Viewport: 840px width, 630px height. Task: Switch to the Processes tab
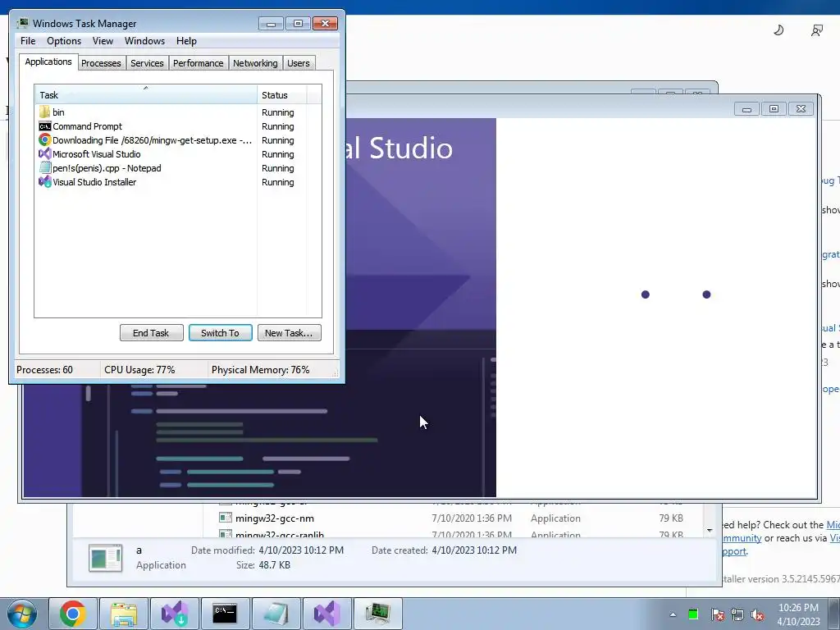point(101,63)
